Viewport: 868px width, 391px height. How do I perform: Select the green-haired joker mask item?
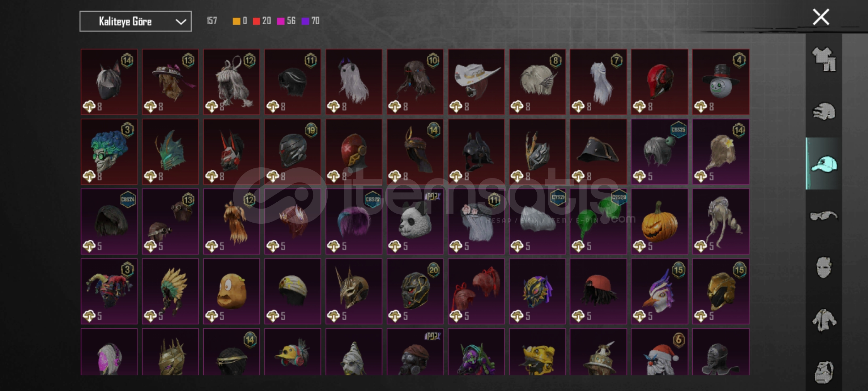109,152
